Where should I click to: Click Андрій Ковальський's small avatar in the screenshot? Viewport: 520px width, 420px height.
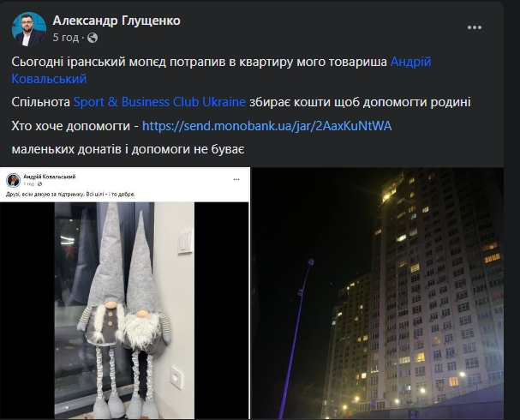13,180
